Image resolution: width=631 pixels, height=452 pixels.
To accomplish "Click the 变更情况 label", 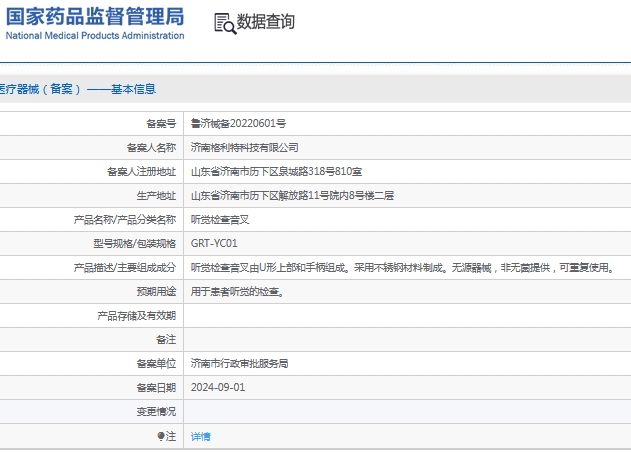I will [156, 412].
